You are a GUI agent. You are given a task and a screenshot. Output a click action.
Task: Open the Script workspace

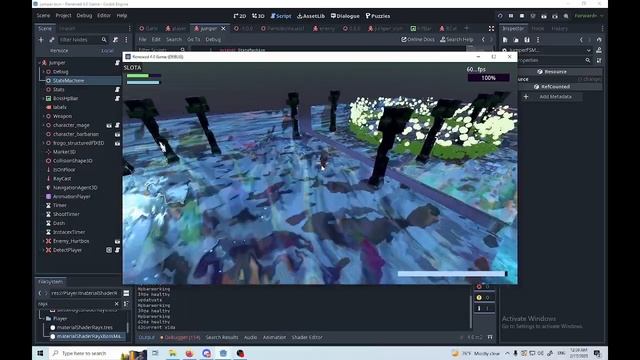click(x=280, y=16)
